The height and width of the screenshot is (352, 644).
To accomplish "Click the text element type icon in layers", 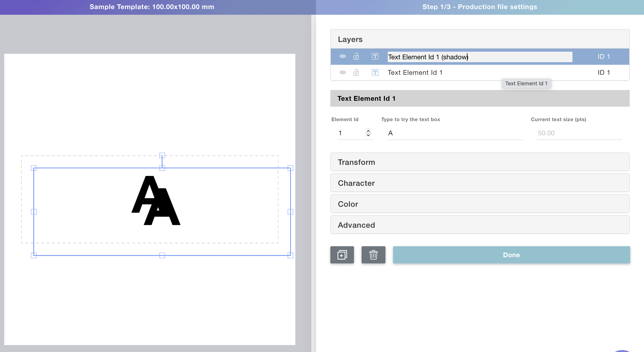I will click(x=375, y=56).
